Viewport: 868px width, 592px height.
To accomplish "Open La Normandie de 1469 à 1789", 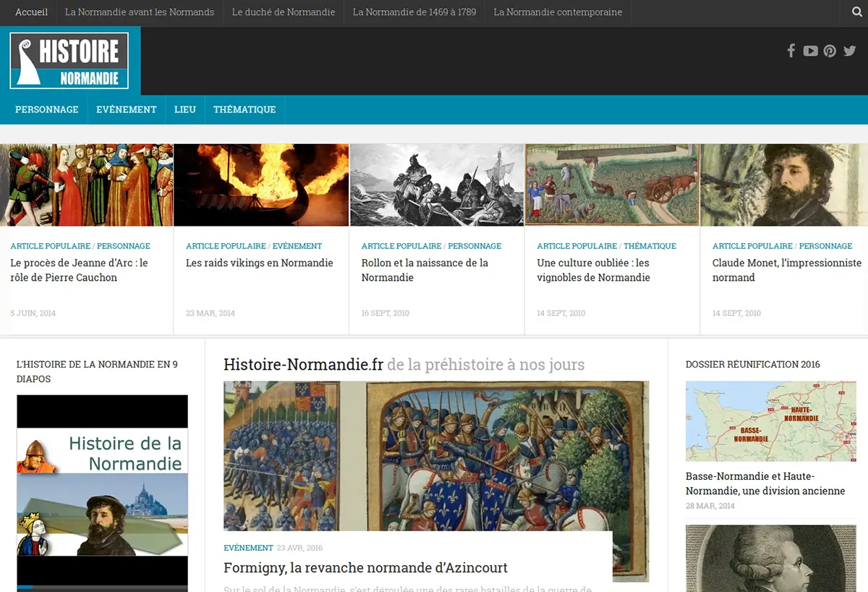I will click(x=414, y=12).
